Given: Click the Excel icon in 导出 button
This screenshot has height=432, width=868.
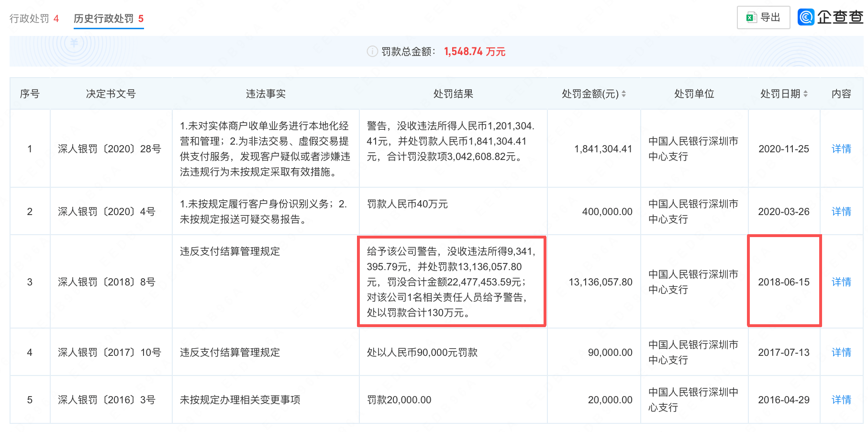Looking at the screenshot, I should click(x=751, y=18).
